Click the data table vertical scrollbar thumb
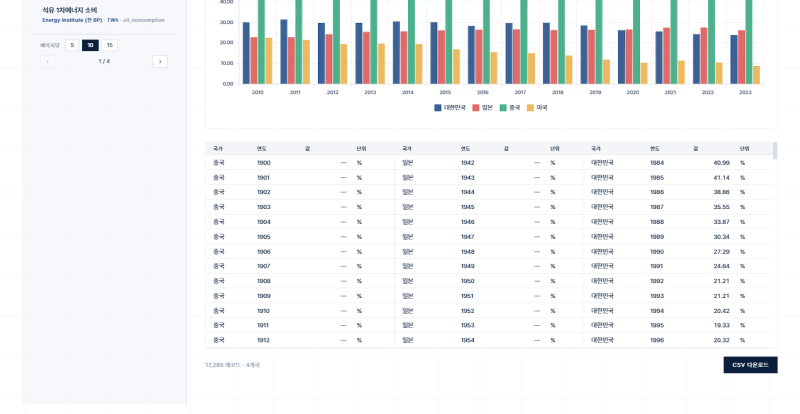This screenshot has height=414, width=800. point(775,151)
